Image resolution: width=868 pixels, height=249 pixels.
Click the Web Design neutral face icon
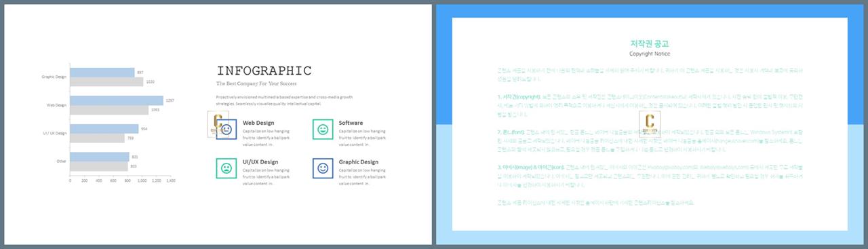pyautogui.click(x=226, y=130)
